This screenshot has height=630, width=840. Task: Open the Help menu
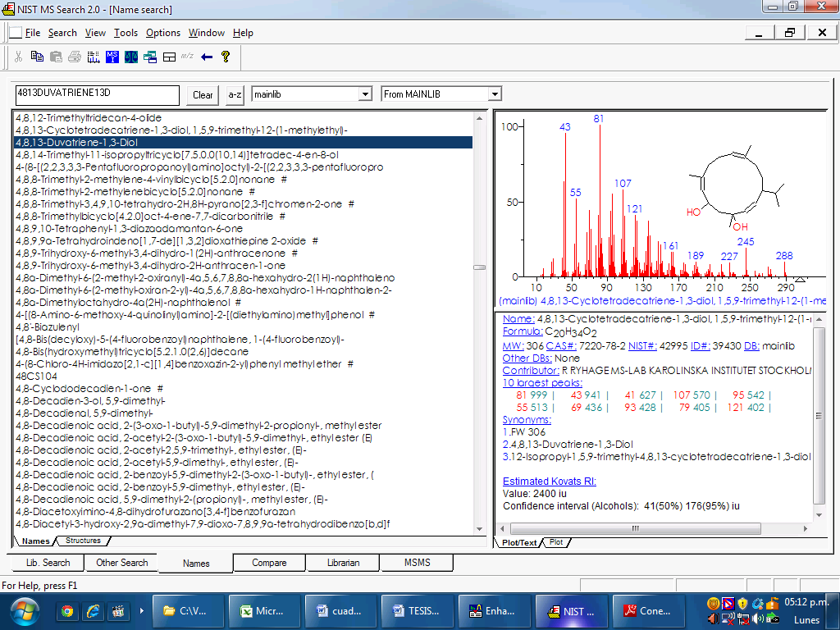[243, 33]
